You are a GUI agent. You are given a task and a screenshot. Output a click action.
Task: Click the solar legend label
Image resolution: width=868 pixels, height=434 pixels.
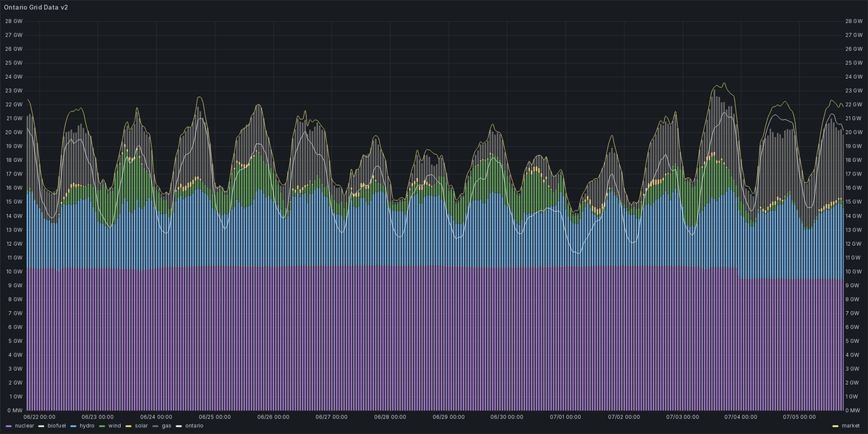pos(140,426)
